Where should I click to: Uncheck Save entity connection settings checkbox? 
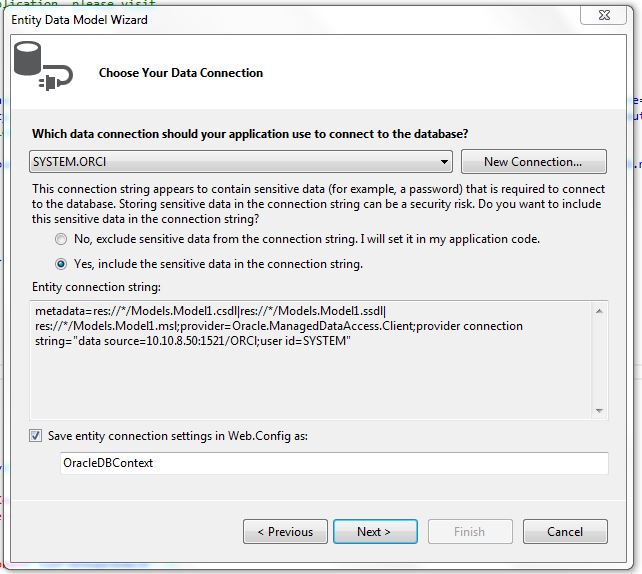36,435
